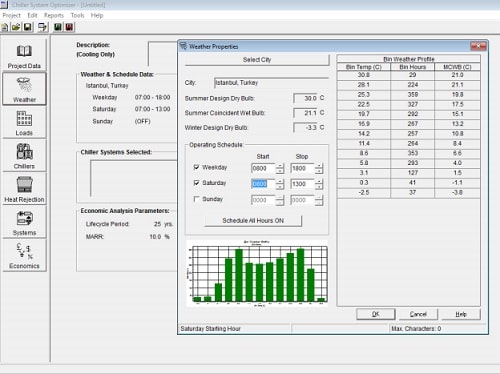This screenshot has width=500, height=374.
Task: Decrease the Weekday start time
Action: (280, 171)
